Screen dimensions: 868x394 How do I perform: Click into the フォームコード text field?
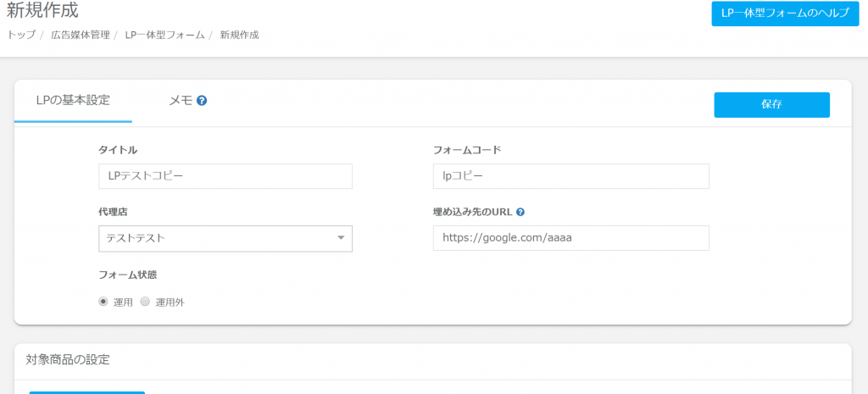[570, 176]
